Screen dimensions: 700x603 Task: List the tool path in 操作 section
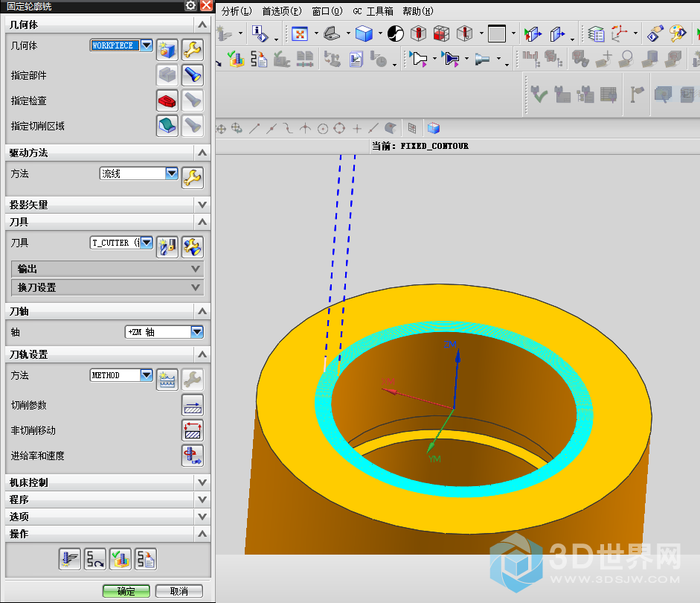click(146, 559)
